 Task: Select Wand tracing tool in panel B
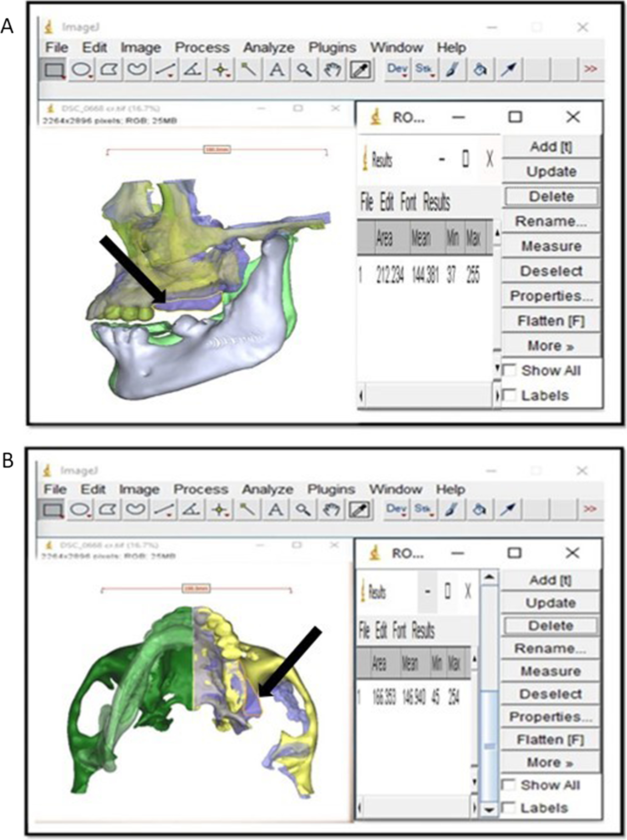click(248, 509)
